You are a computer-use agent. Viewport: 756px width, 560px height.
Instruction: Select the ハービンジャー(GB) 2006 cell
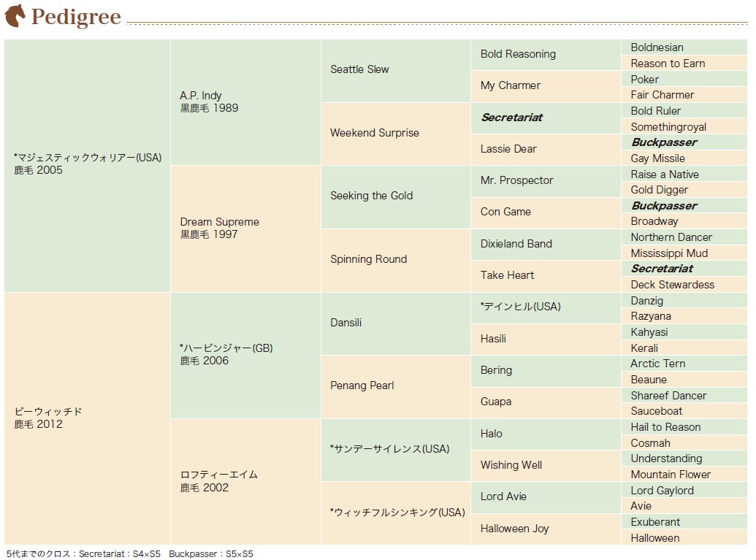click(245, 355)
